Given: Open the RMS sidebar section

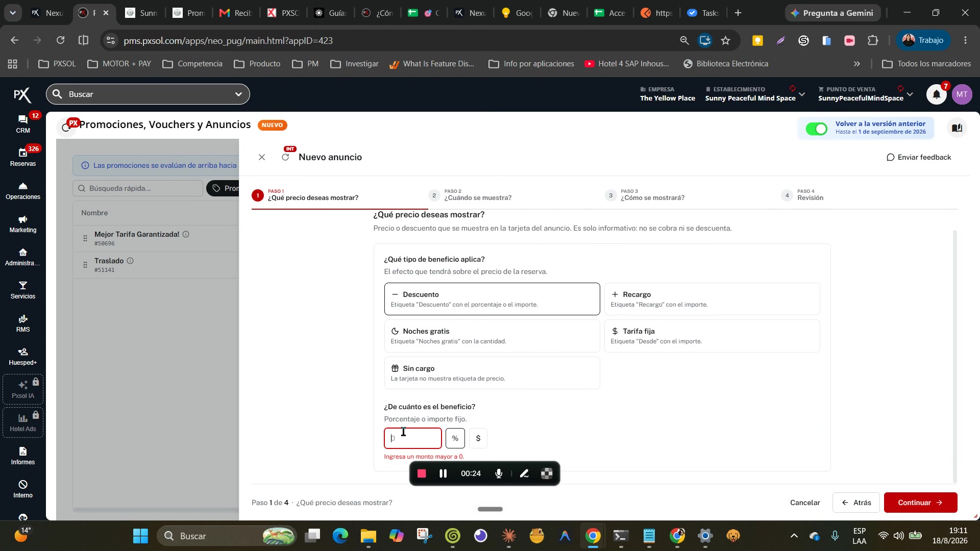Looking at the screenshot, I should pyautogui.click(x=23, y=323).
